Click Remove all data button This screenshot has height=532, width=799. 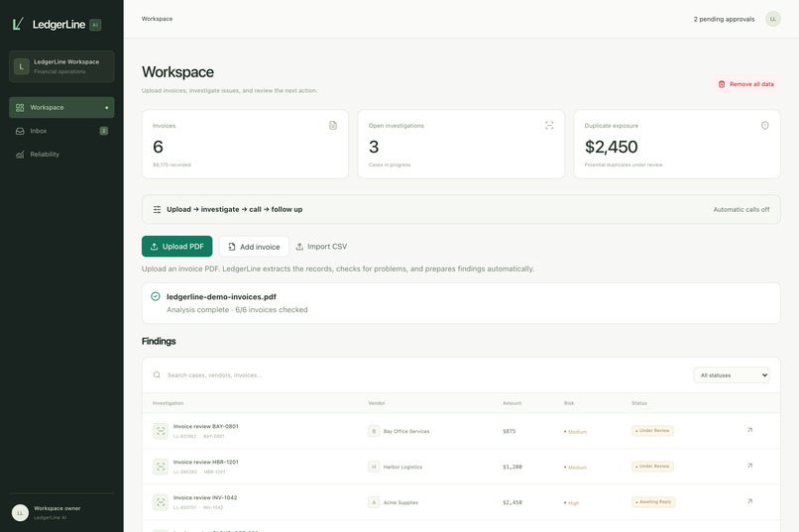746,84
